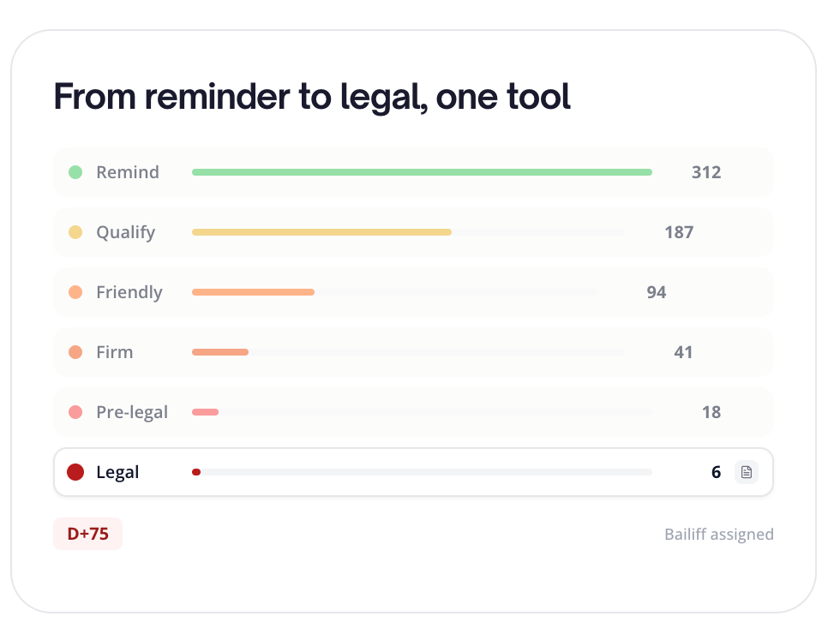Click the dark red Legal status dot
The width and height of the screenshot is (840, 634).
tap(75, 472)
